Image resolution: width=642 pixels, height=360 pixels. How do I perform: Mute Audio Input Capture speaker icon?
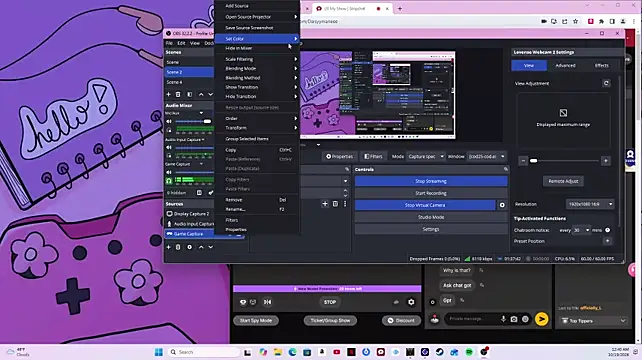169,147
